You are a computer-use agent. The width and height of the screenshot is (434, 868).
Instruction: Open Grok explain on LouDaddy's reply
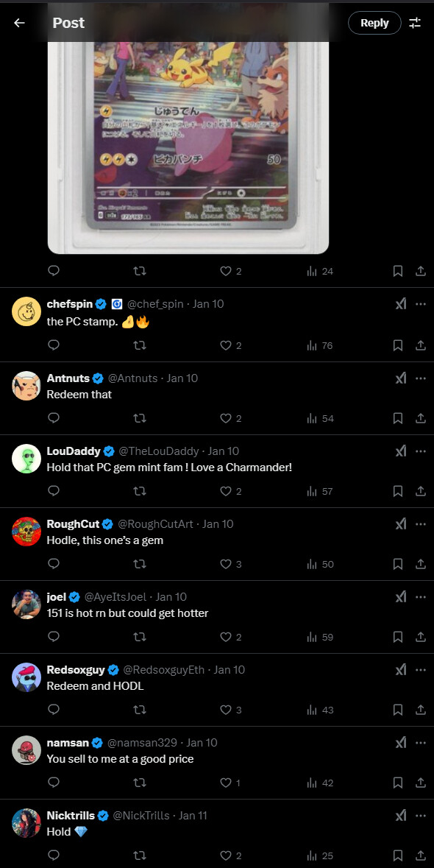(402, 451)
